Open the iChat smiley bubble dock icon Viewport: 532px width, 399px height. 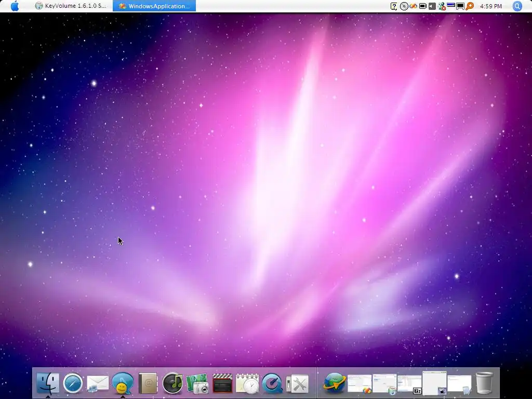coord(123,383)
